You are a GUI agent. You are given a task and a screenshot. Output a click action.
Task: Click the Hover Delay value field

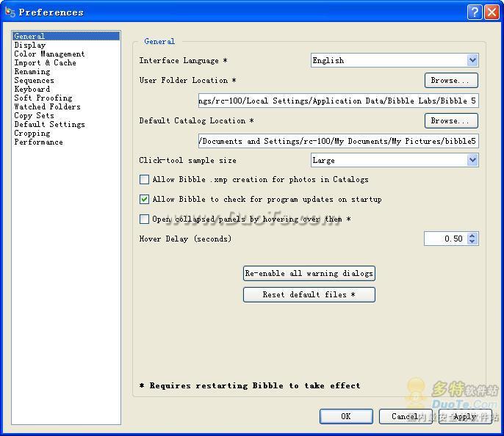tap(445, 239)
